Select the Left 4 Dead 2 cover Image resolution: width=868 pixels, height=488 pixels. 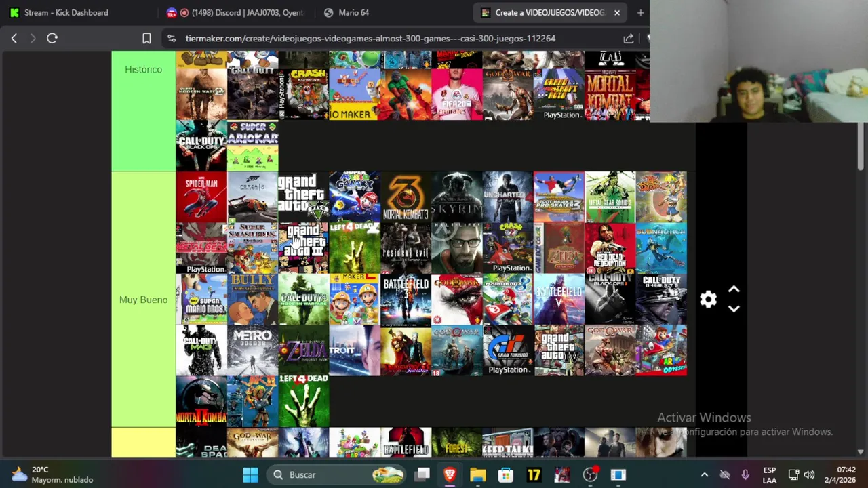point(355,248)
